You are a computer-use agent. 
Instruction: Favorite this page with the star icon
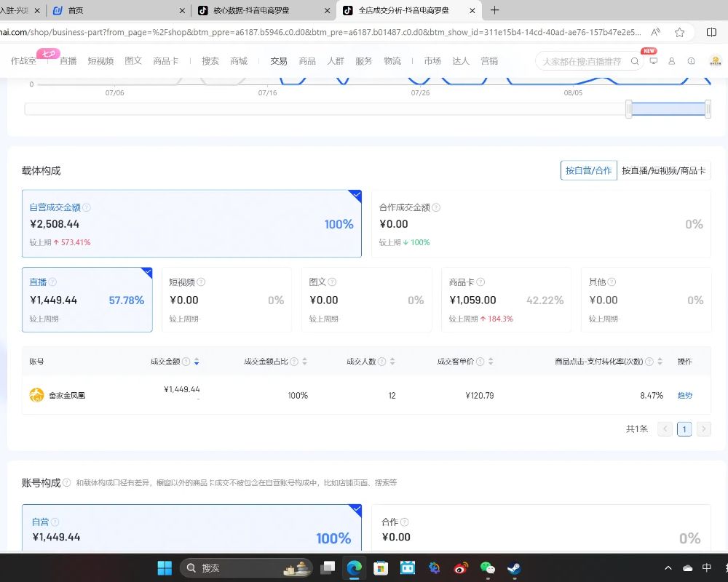(x=679, y=32)
